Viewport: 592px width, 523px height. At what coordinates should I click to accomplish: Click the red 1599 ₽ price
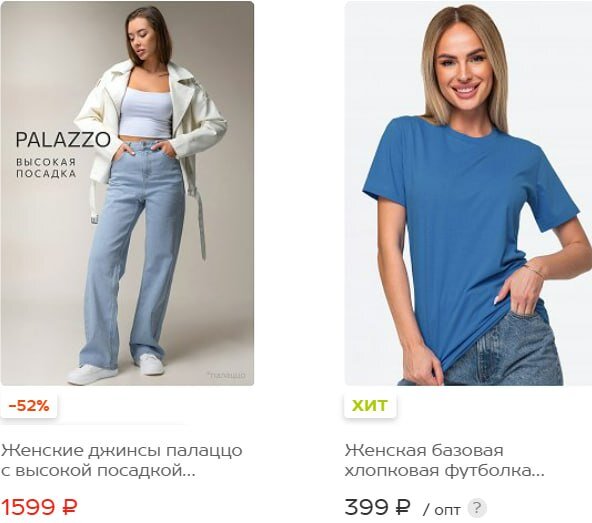[x=39, y=507]
